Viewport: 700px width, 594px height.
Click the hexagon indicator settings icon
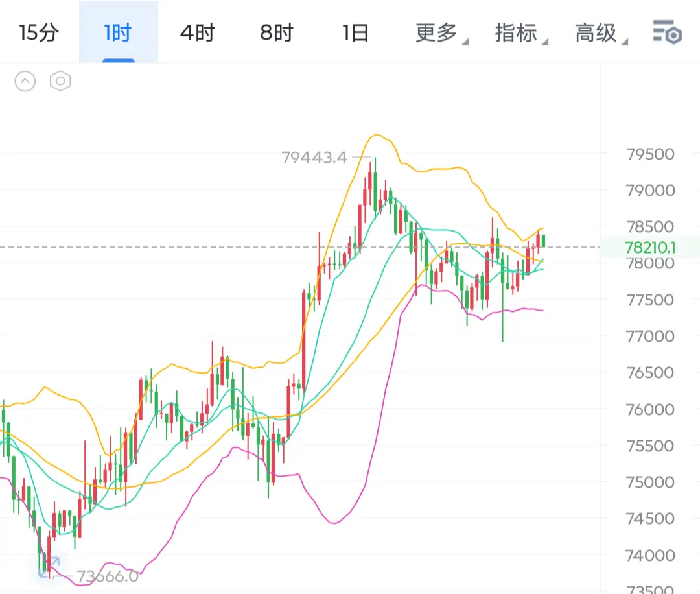point(60,82)
